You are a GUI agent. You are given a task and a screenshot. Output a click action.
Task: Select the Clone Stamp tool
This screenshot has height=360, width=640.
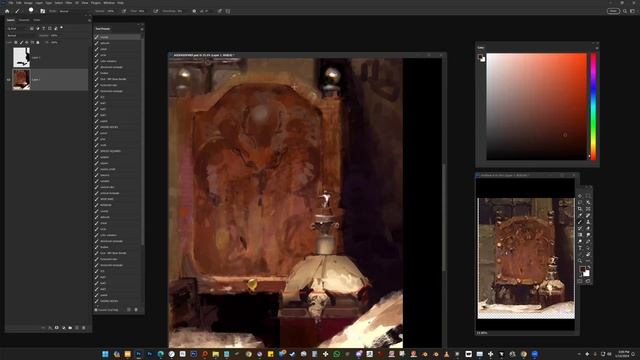(x=588, y=222)
